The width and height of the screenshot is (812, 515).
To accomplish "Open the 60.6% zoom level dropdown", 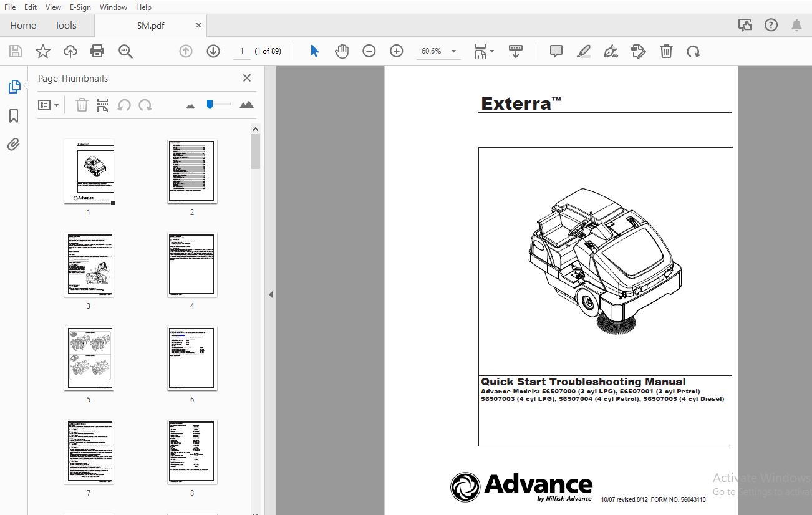I will pos(438,51).
